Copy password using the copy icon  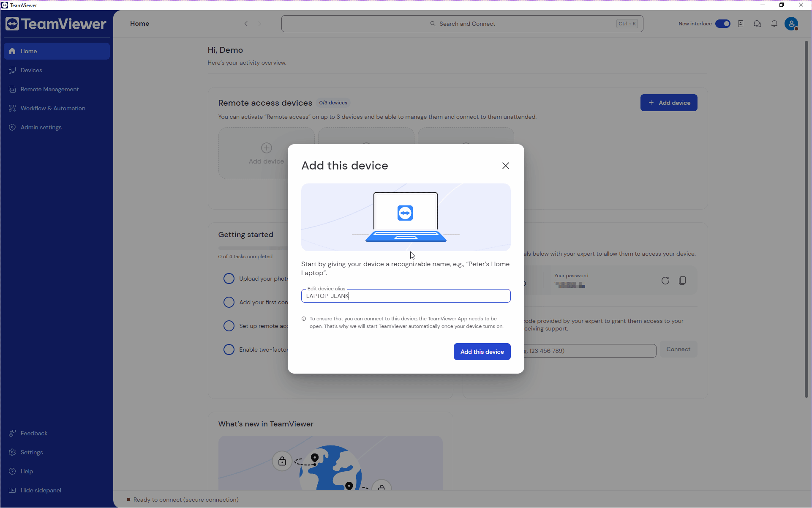[682, 281]
